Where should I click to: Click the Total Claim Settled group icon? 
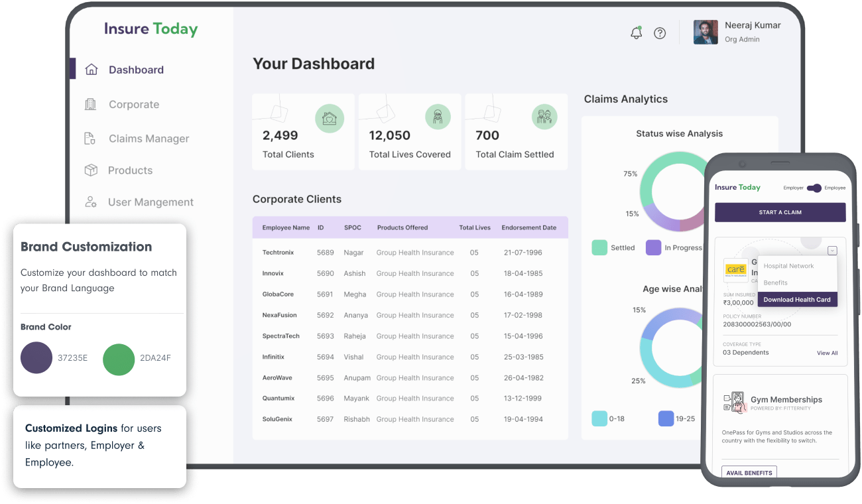(x=544, y=118)
